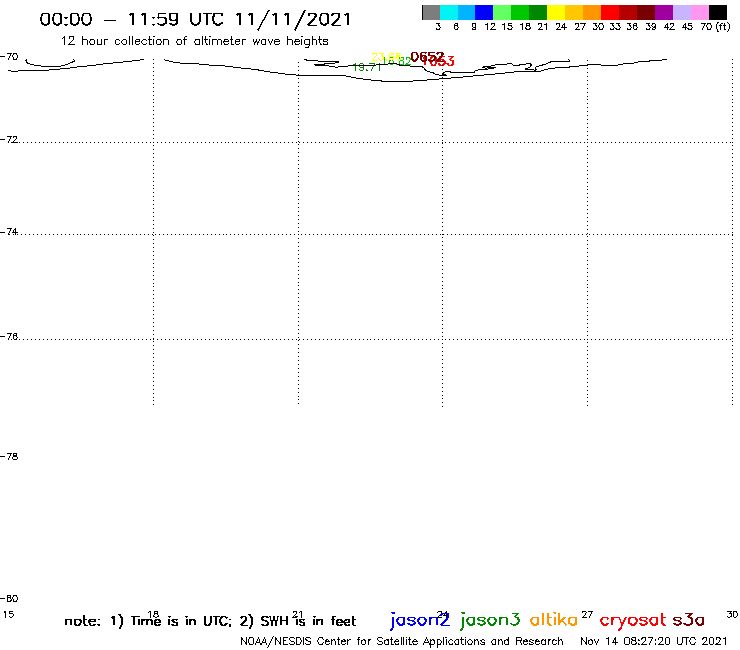This screenshot has height=650, width=740.
Task: Pick the orange legend swatch
Action: pos(592,12)
